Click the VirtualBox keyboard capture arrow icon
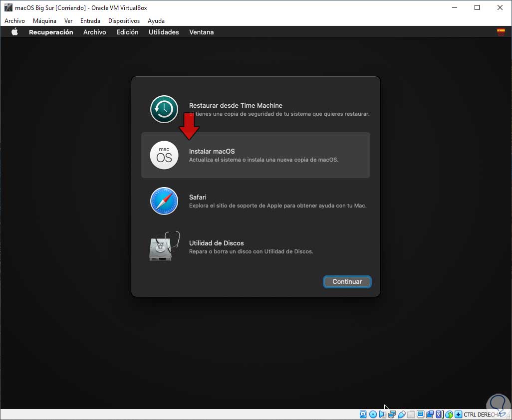The height and width of the screenshot is (420, 512). (x=458, y=415)
